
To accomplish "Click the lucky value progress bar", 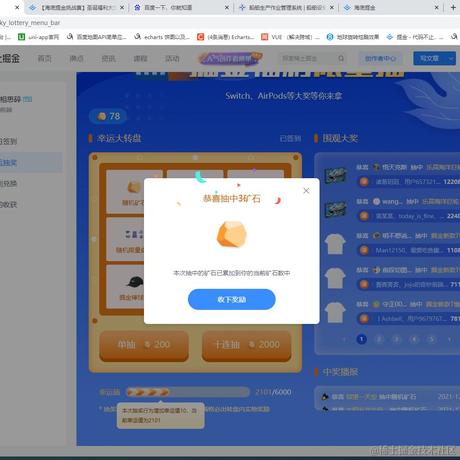I will [x=188, y=392].
